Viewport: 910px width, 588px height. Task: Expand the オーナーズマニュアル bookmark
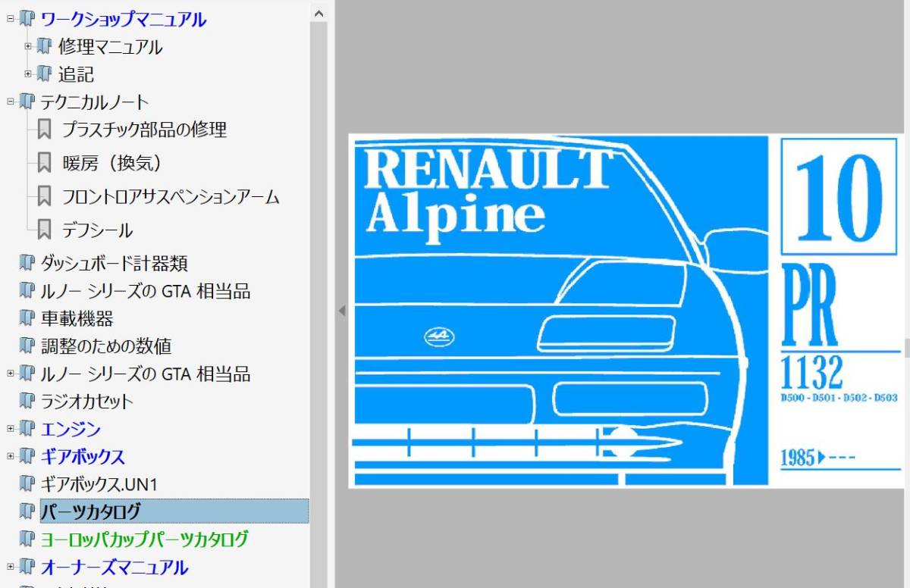11,566
